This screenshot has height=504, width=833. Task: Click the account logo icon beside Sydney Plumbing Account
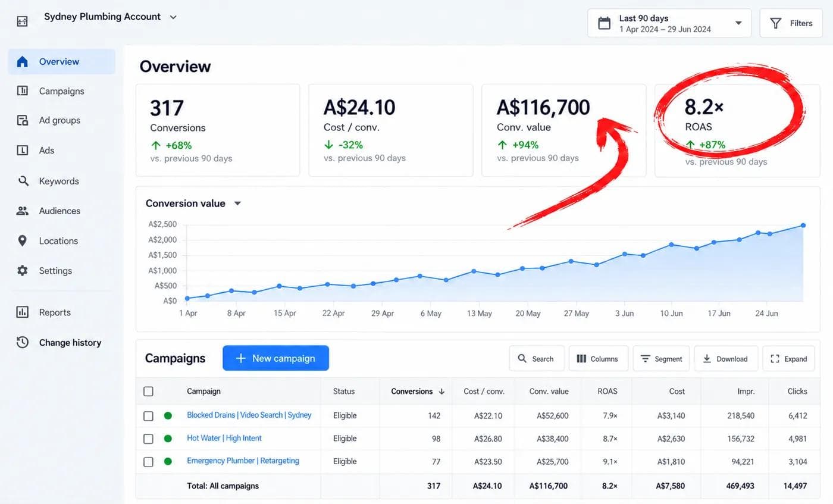tap(22, 21)
